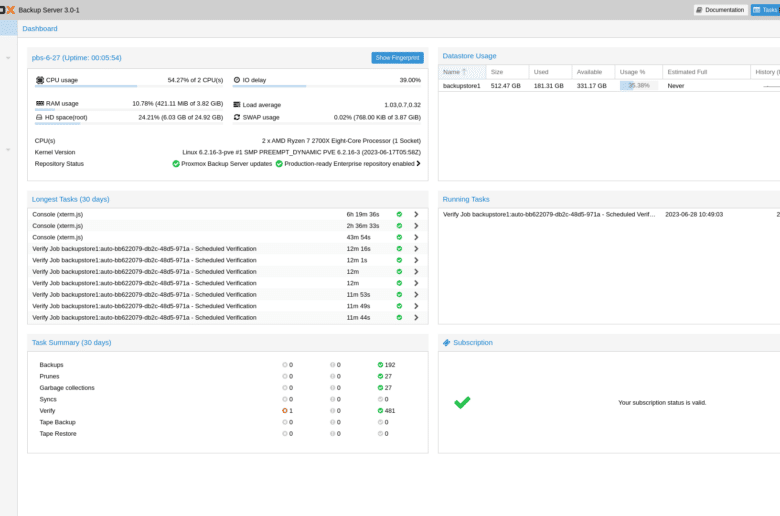Sort datastores by the Name column header
The height and width of the screenshot is (516, 780).
tap(462, 72)
